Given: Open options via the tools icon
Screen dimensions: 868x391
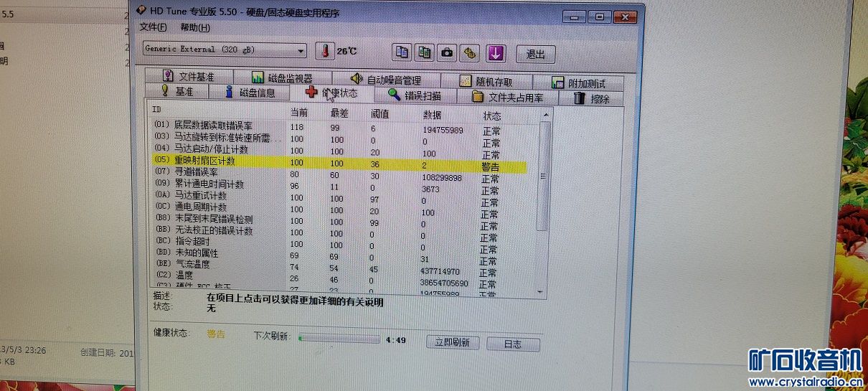Looking at the screenshot, I should [x=470, y=53].
